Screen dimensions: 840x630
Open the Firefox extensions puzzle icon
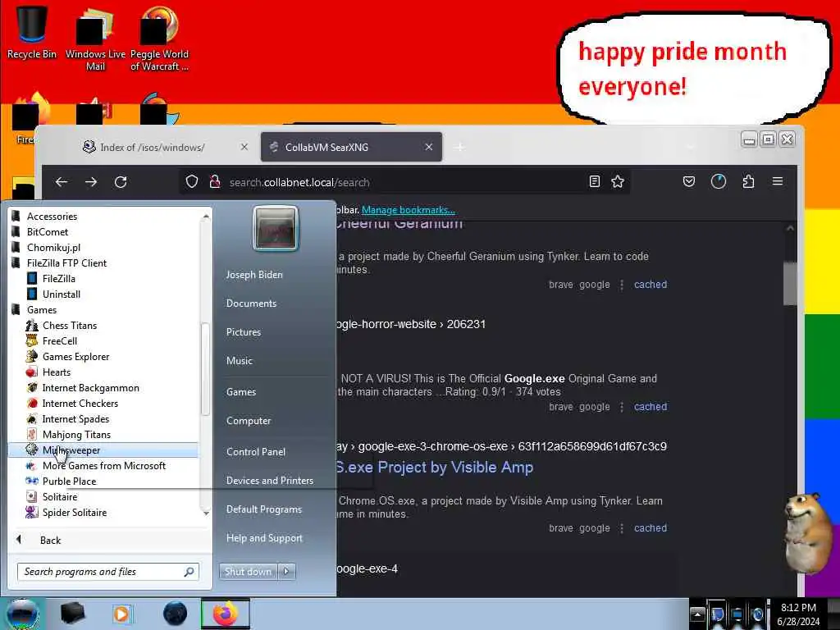click(x=748, y=181)
